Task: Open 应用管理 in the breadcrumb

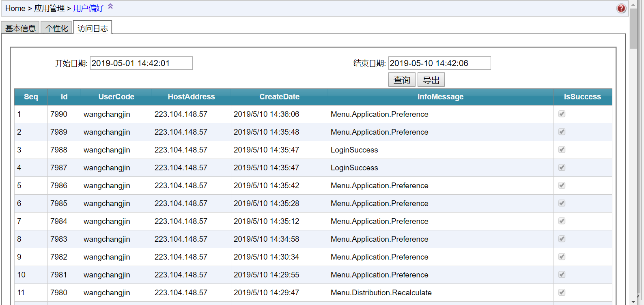Action: (x=50, y=9)
